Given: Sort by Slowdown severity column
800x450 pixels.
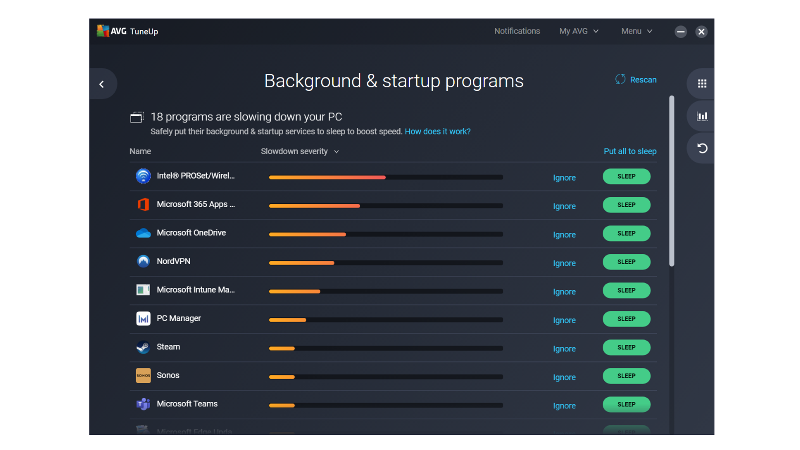Looking at the screenshot, I should 300,152.
